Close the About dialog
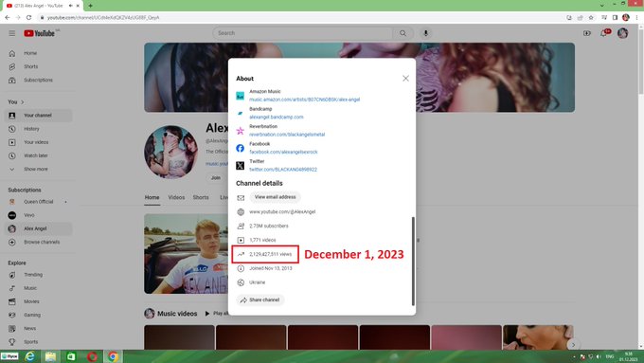The width and height of the screenshot is (644, 363). [x=405, y=78]
